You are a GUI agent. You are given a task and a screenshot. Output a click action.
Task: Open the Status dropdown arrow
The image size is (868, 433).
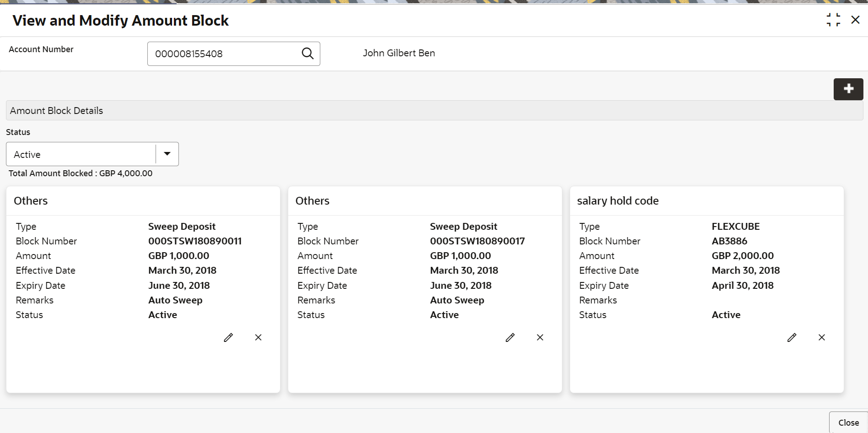(x=167, y=154)
